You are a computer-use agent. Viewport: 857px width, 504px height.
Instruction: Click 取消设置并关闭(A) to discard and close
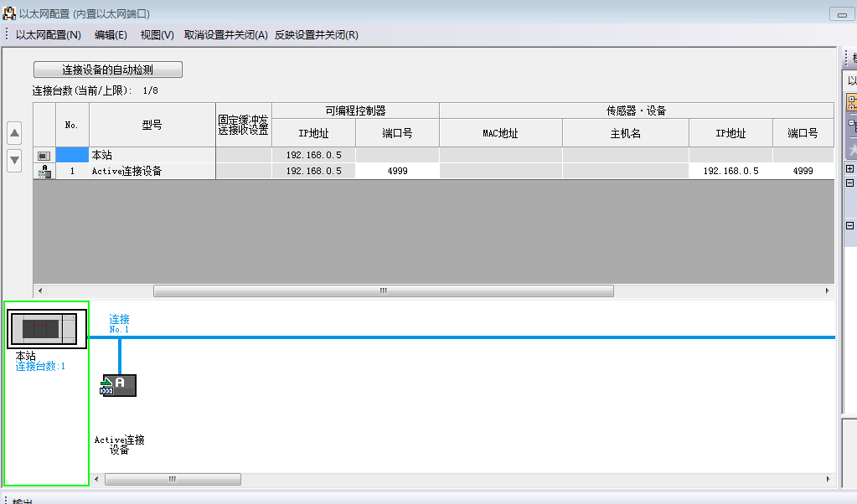pyautogui.click(x=225, y=35)
